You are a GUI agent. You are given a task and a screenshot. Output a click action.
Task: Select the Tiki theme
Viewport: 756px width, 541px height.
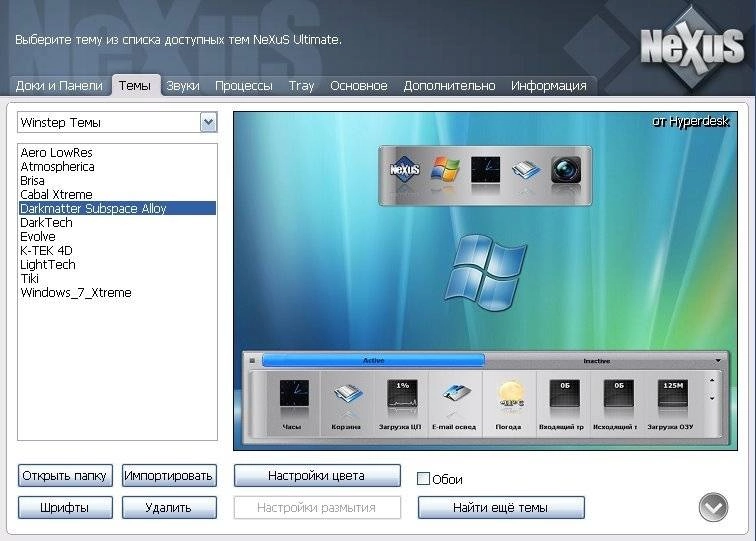click(117, 278)
